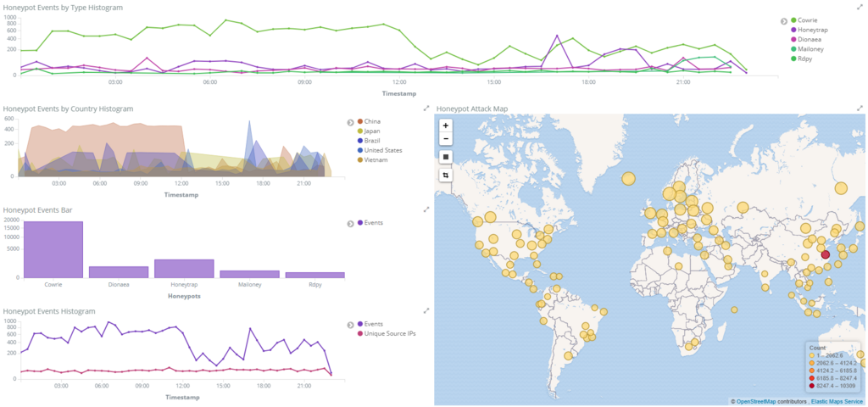Expand the Events by Type Histogram panel fullscreen

[860, 7]
